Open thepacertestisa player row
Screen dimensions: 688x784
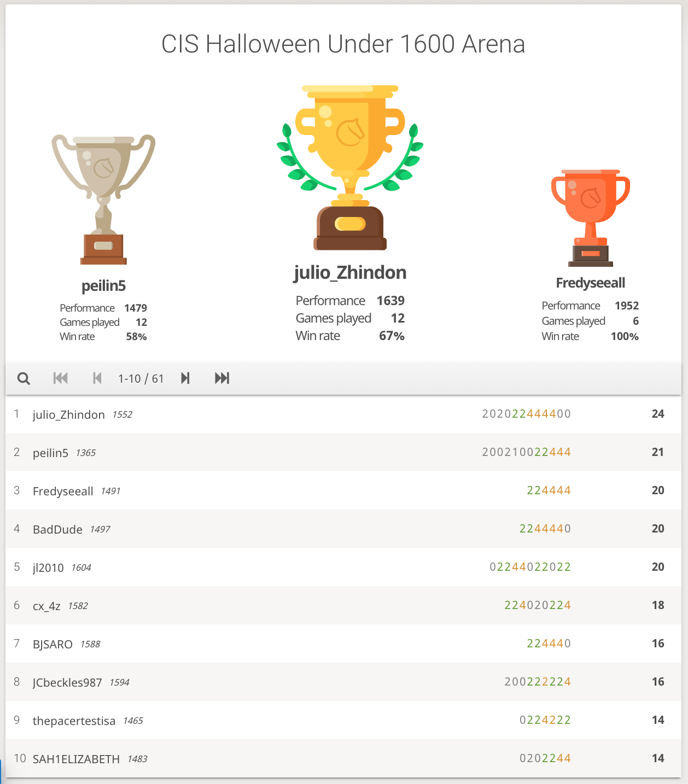pyautogui.click(x=343, y=720)
